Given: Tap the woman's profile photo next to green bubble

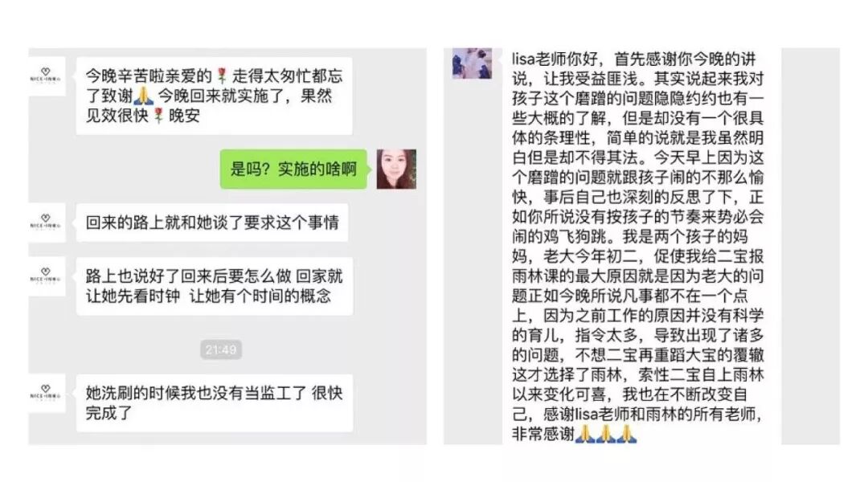Looking at the screenshot, I should 396,169.
